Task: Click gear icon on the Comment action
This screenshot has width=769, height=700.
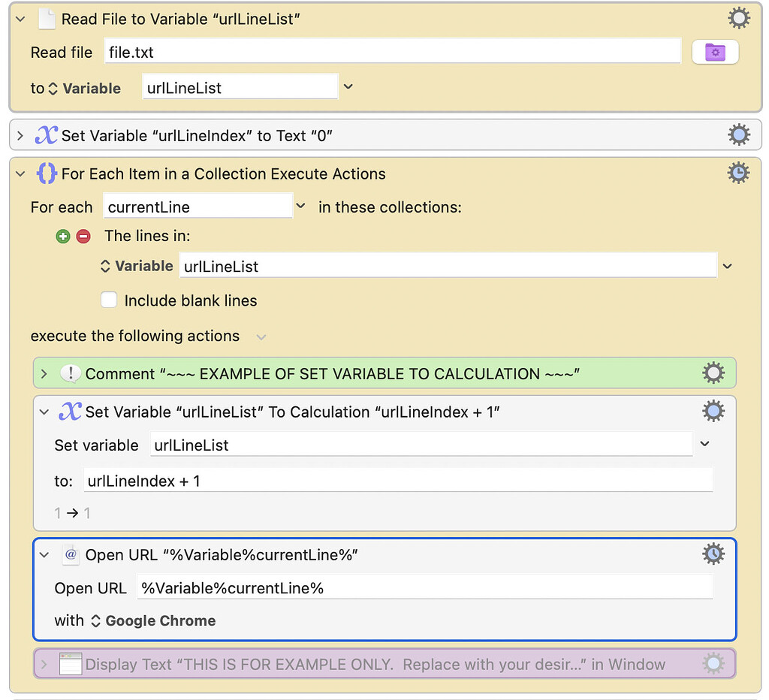Action: (x=713, y=373)
